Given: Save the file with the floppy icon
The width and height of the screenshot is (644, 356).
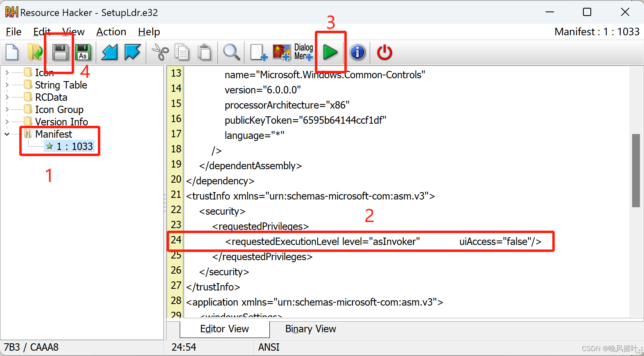Looking at the screenshot, I should pyautogui.click(x=60, y=52).
